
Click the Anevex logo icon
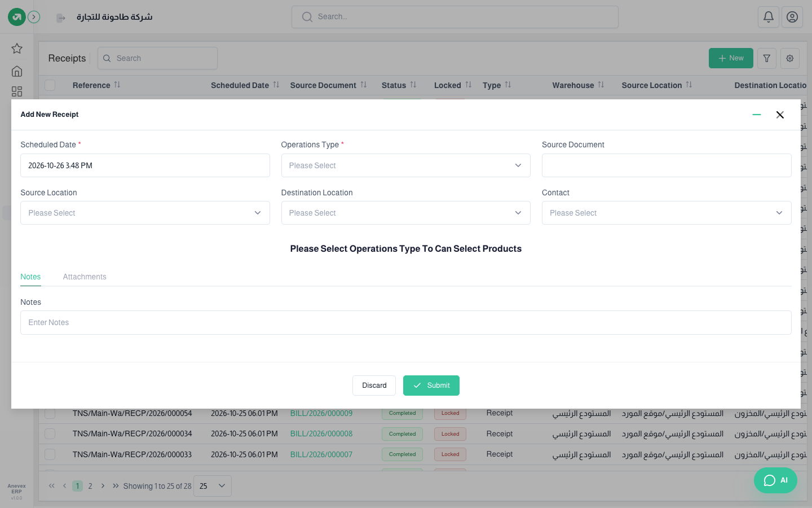[17, 17]
